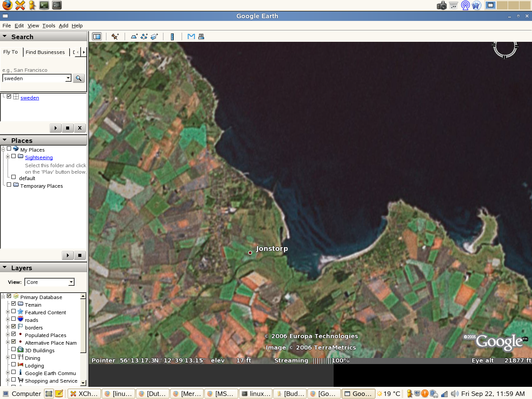Expand the Dining layer tree node
The height and width of the screenshot is (399, 532).
tap(8, 357)
